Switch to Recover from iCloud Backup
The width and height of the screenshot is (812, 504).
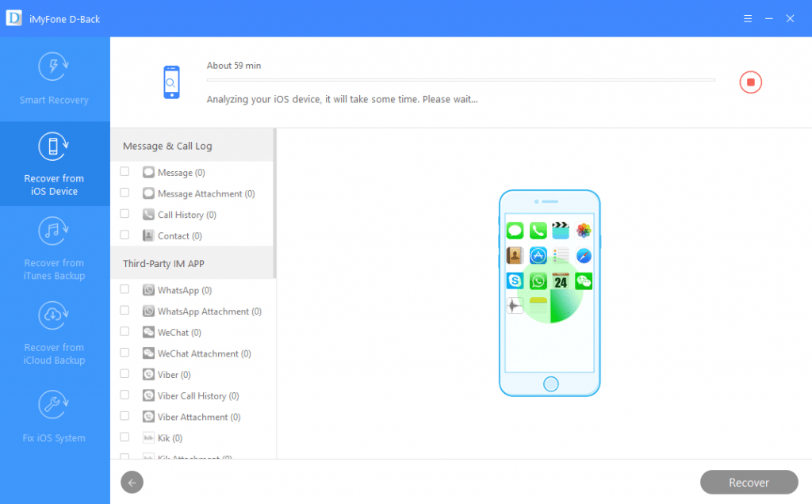[x=55, y=333]
